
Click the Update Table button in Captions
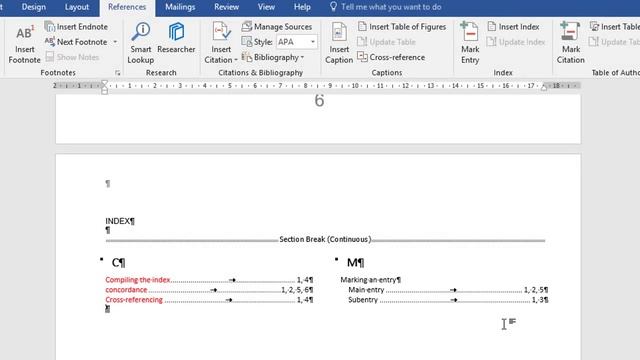point(386,42)
